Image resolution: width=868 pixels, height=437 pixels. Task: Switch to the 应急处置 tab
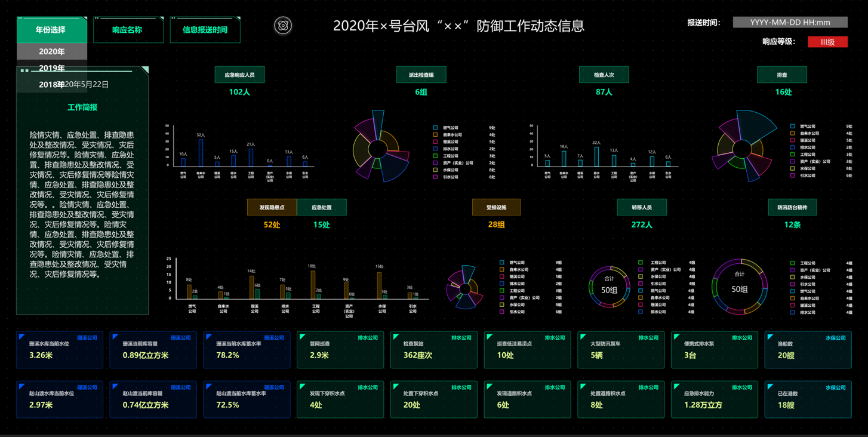click(x=322, y=207)
